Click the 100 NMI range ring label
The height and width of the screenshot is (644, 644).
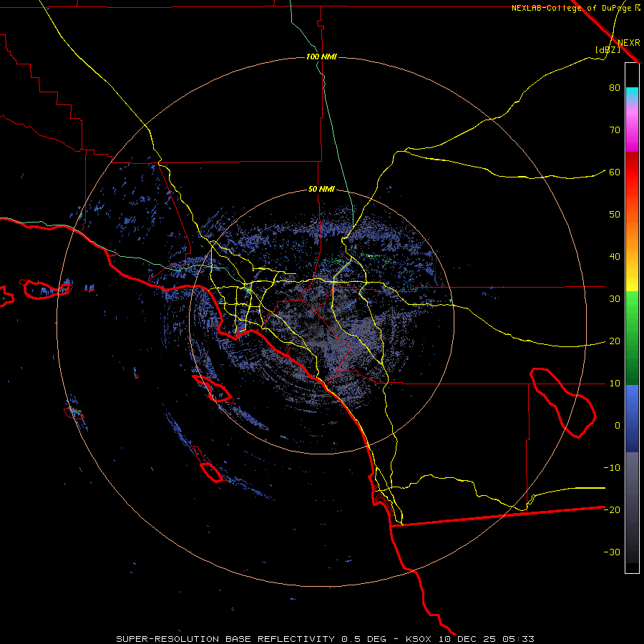tap(321, 57)
